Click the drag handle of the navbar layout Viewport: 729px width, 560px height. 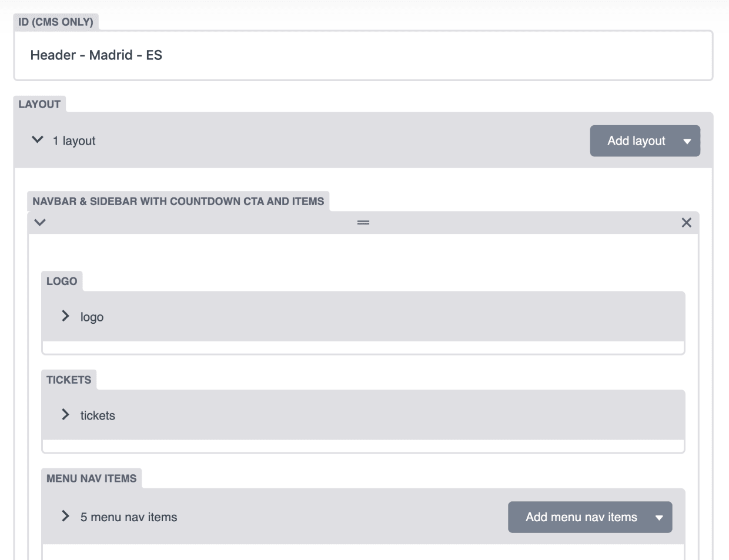click(x=363, y=223)
